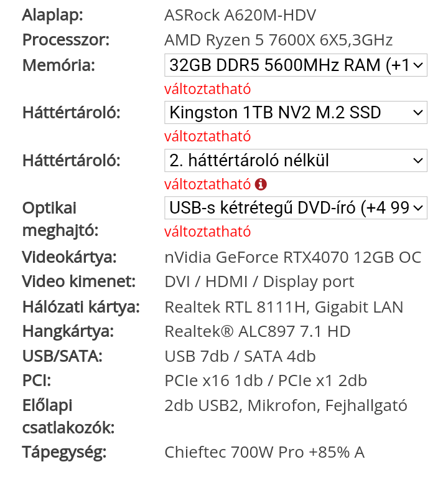The width and height of the screenshot is (448, 477).
Task: Click the red info icon beside változtatható
Action: tap(261, 184)
